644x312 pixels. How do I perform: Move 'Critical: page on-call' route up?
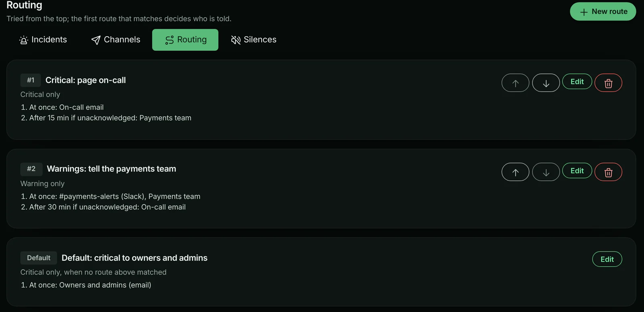click(515, 83)
